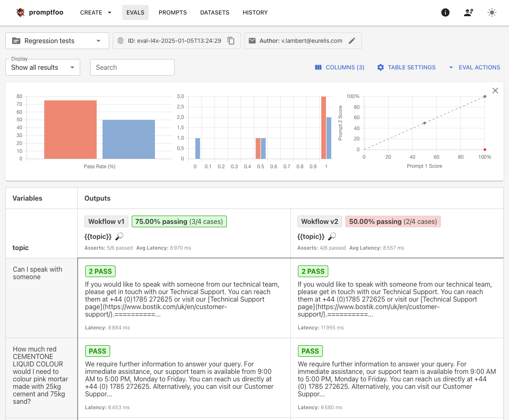This screenshot has height=420, width=509.
Task: Open Table Settings
Action: [406, 67]
